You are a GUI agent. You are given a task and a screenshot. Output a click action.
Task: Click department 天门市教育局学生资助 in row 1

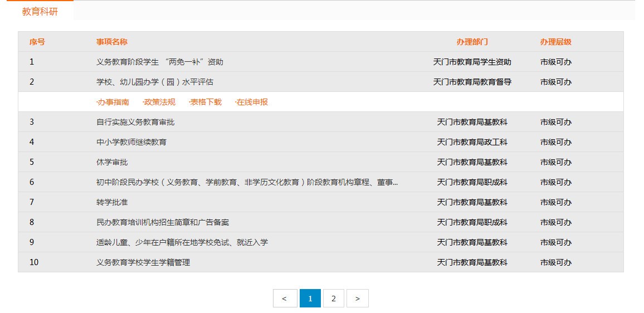pyautogui.click(x=472, y=62)
